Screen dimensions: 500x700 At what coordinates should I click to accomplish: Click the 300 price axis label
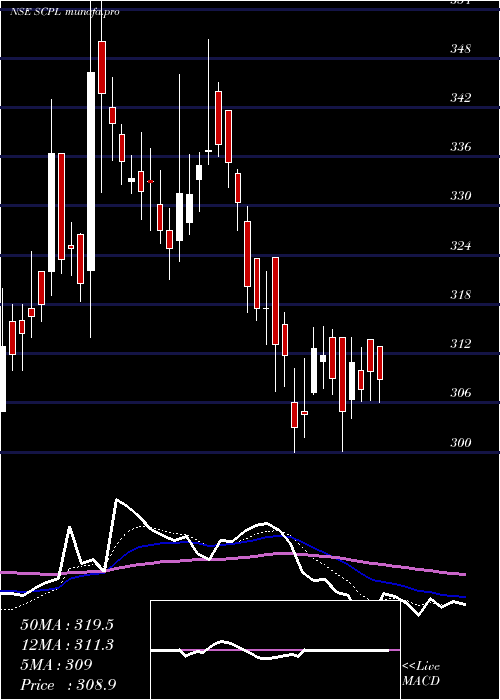click(x=460, y=442)
